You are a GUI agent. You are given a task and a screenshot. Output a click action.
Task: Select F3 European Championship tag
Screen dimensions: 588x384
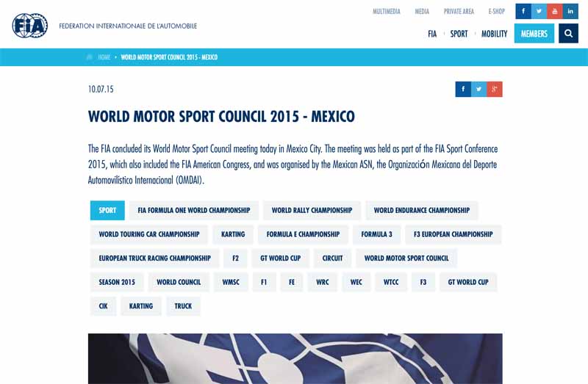[453, 234]
